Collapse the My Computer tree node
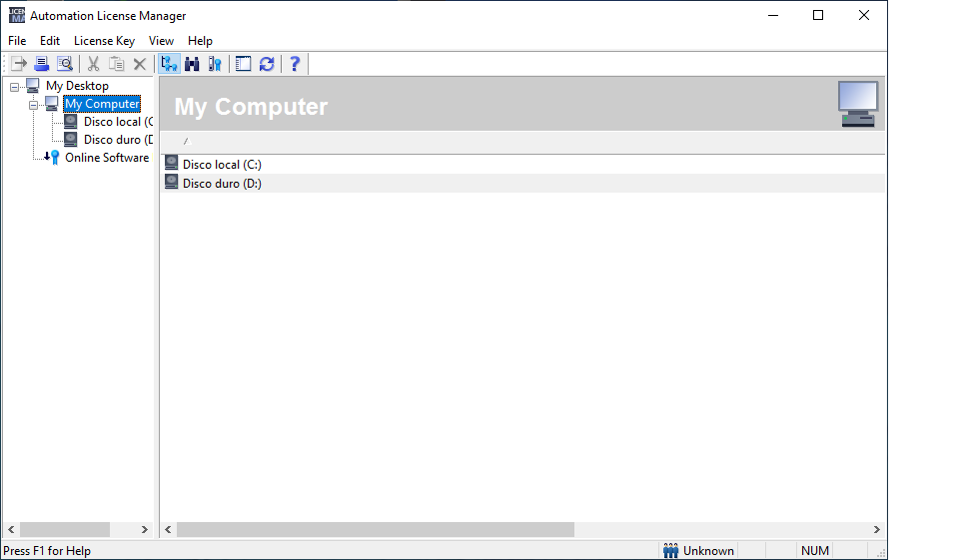 [34, 104]
